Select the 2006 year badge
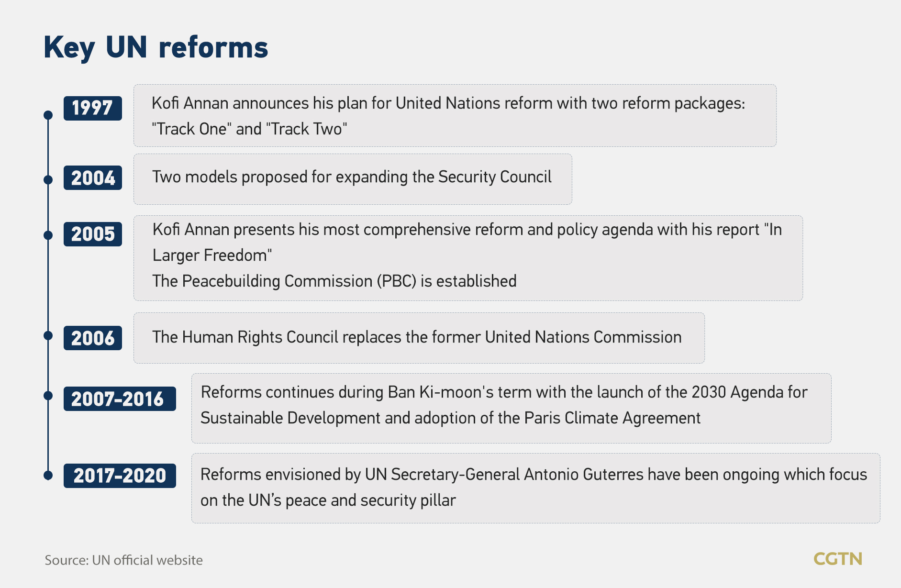This screenshot has width=901, height=588. [x=93, y=338]
